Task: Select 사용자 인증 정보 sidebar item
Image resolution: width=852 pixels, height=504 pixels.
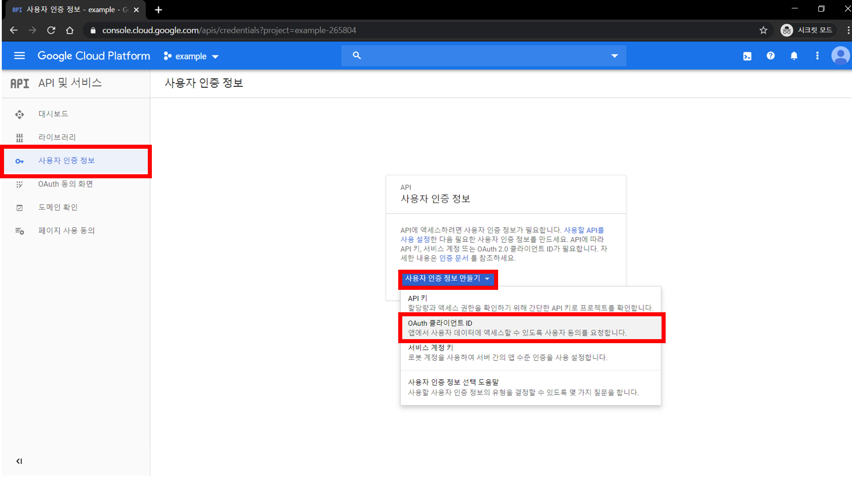Action: [76, 161]
